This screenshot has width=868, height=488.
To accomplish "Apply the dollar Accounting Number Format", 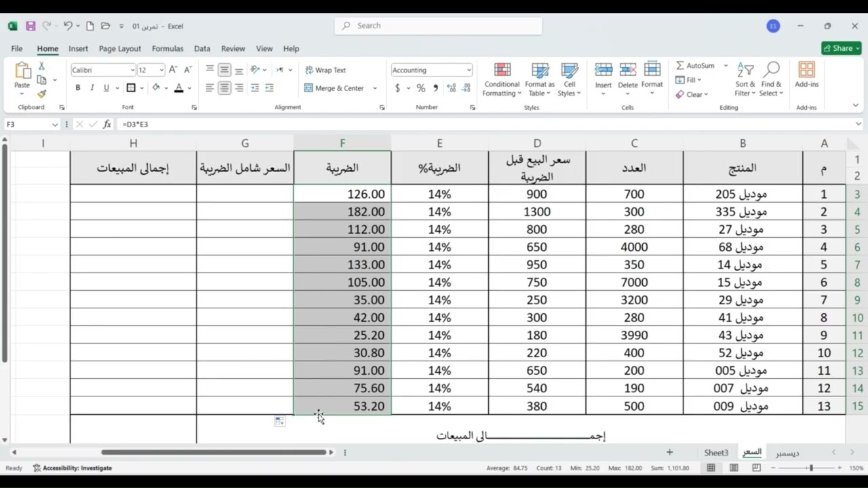I will click(x=397, y=88).
